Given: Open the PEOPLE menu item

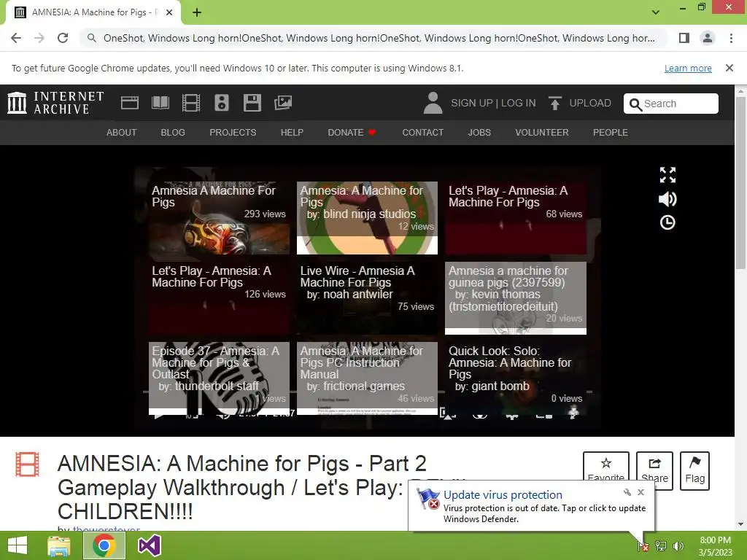Looking at the screenshot, I should [611, 133].
